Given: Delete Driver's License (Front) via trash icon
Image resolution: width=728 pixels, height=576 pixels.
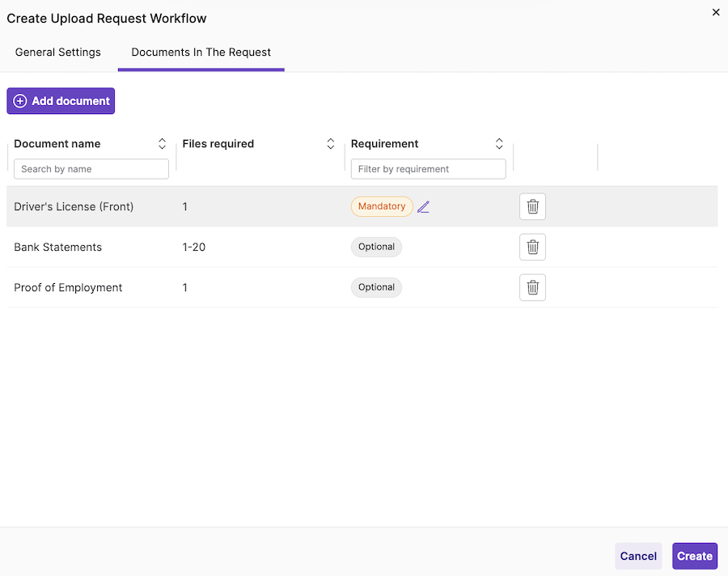Looking at the screenshot, I should pyautogui.click(x=532, y=206).
